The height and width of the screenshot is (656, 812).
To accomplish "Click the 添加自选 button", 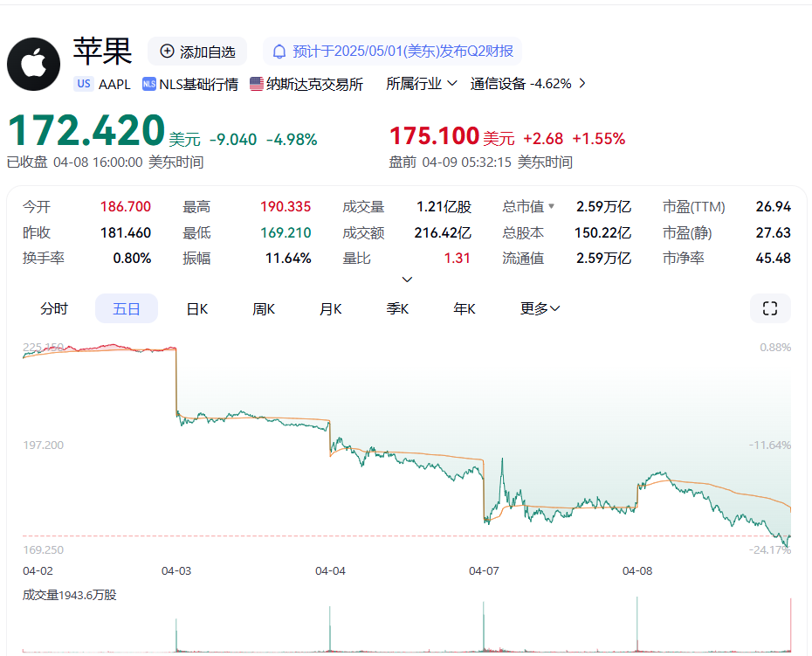I will (197, 52).
